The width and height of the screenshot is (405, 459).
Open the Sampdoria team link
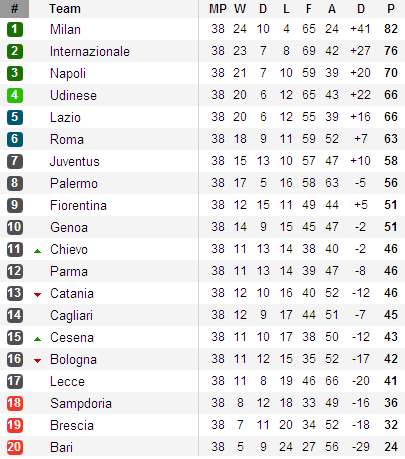click(81, 403)
